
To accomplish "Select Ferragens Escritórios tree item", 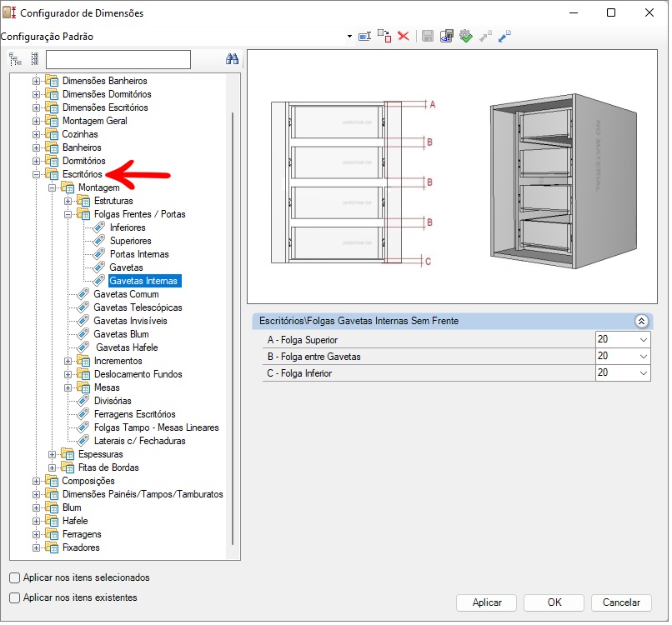I will [x=134, y=414].
